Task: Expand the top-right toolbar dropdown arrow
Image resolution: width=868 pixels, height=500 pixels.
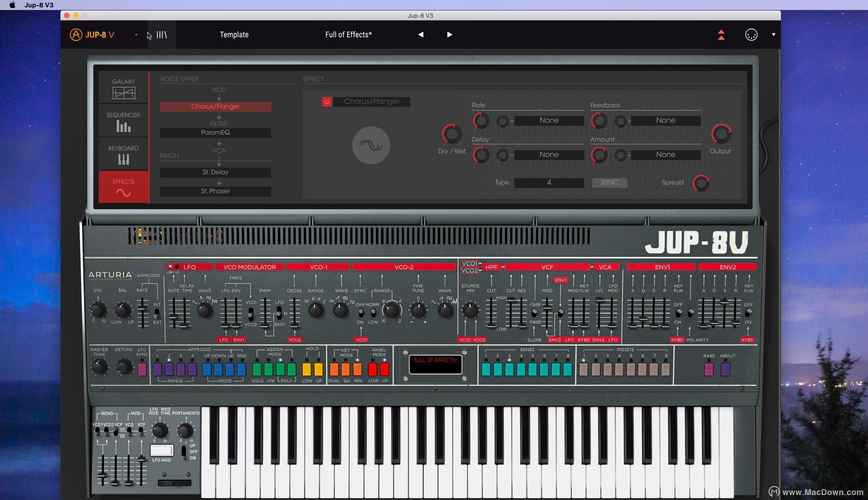Action: [x=773, y=35]
